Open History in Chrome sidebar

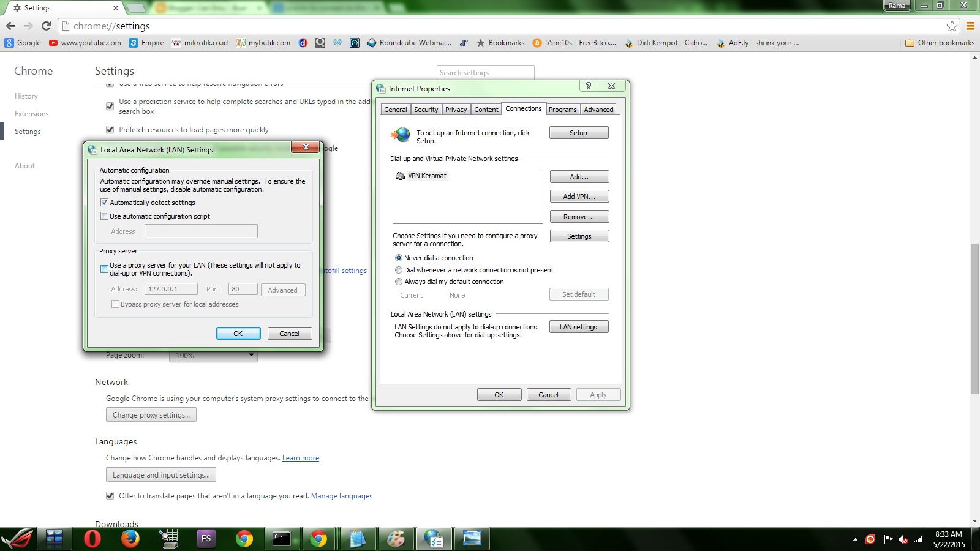[26, 96]
